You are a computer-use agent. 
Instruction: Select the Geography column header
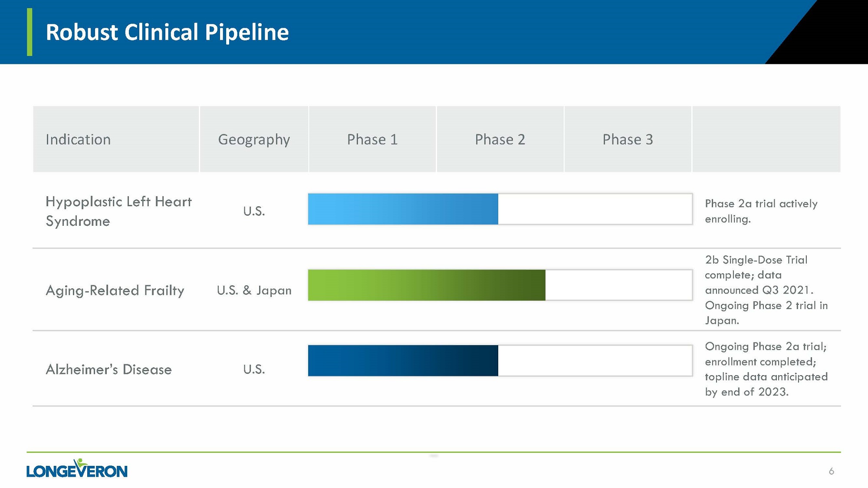[254, 139]
